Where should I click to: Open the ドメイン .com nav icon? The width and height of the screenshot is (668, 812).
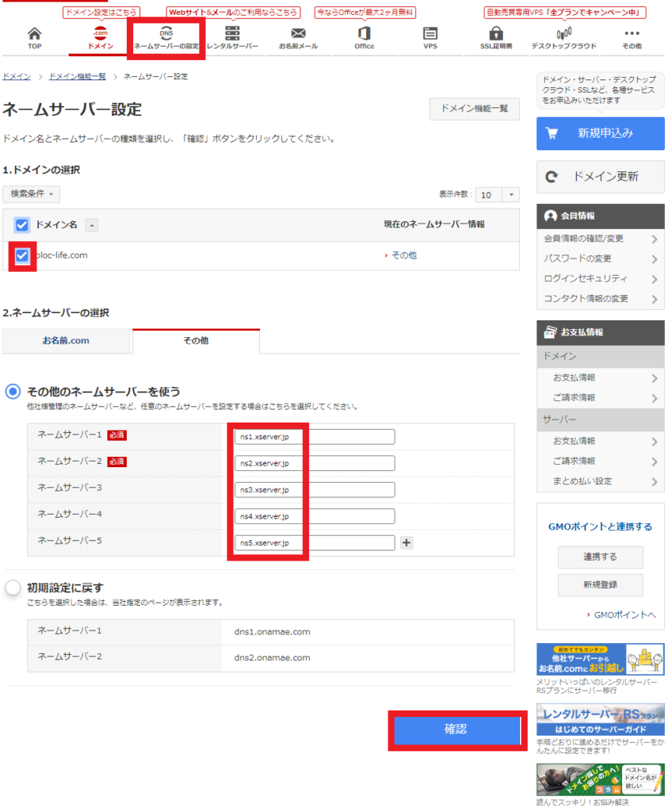tap(101, 38)
